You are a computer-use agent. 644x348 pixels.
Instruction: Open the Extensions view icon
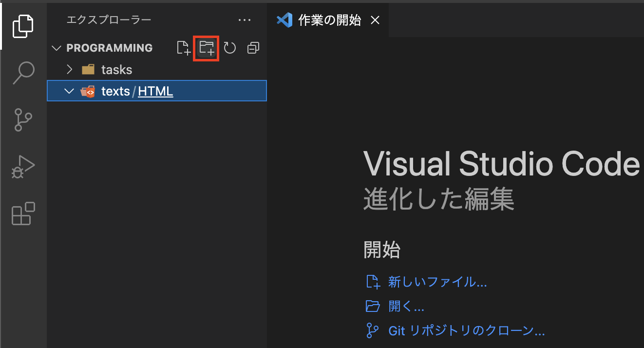pyautogui.click(x=23, y=214)
